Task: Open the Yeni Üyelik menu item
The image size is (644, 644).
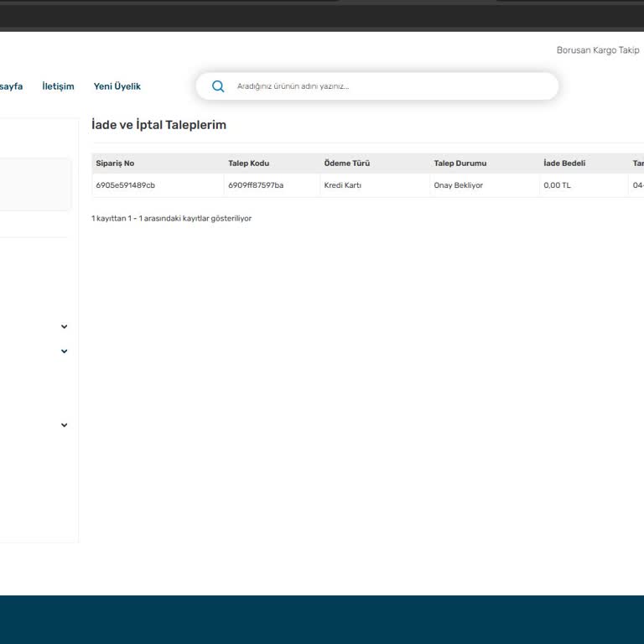Action: pos(117,86)
